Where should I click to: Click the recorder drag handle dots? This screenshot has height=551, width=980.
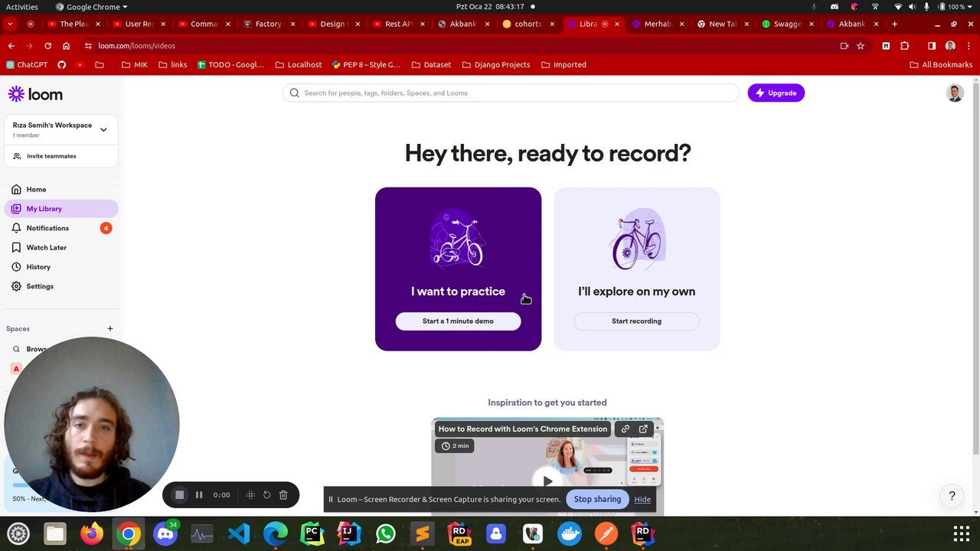(250, 495)
